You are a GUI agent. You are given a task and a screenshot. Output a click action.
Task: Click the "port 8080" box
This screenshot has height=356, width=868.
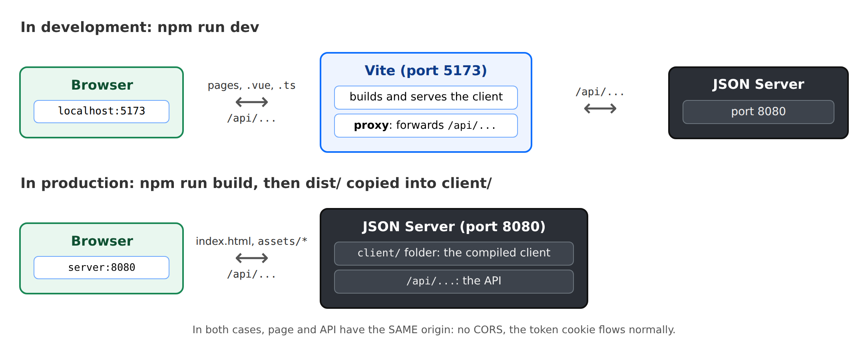[x=758, y=112]
